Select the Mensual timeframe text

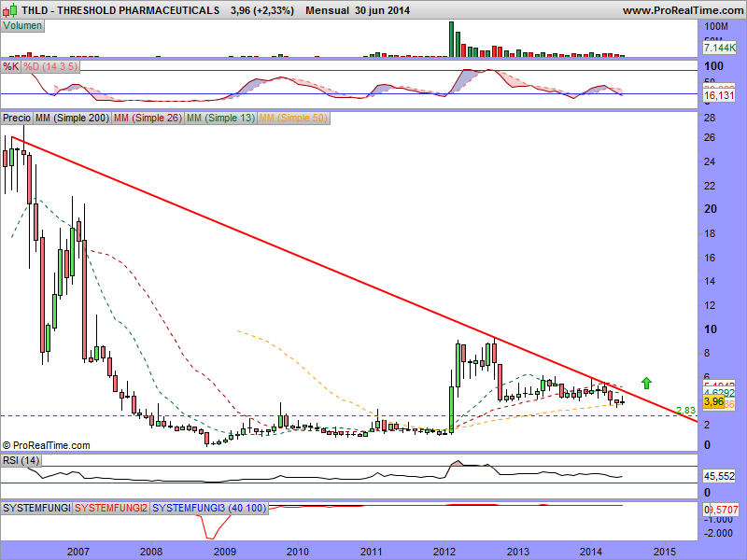point(328,10)
